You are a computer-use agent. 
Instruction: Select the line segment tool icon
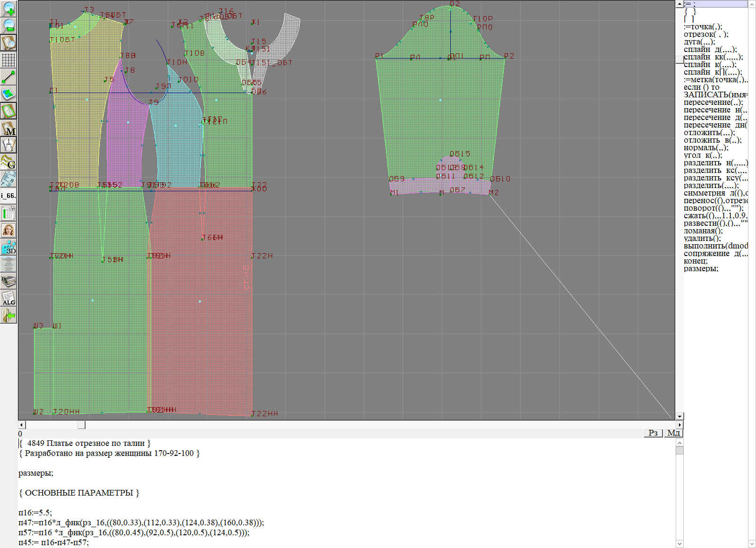(x=9, y=77)
